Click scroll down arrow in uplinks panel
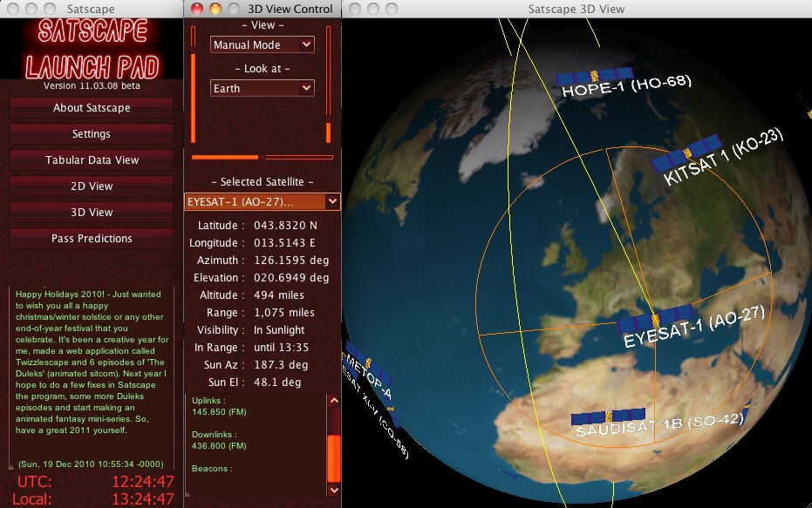The image size is (812, 508). (x=334, y=490)
